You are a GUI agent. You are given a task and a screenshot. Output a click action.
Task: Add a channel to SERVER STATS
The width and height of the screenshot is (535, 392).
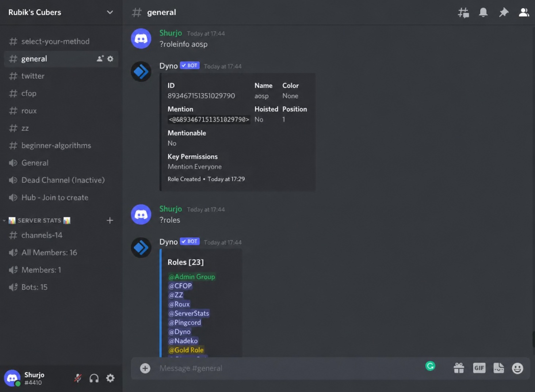(x=110, y=220)
